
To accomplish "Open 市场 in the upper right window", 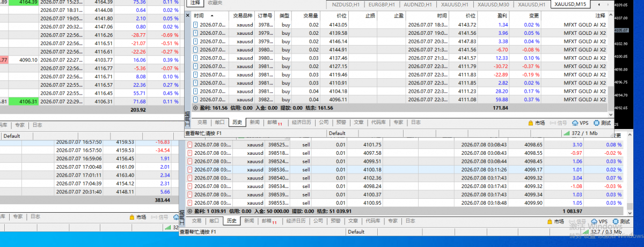I will pos(537,123).
